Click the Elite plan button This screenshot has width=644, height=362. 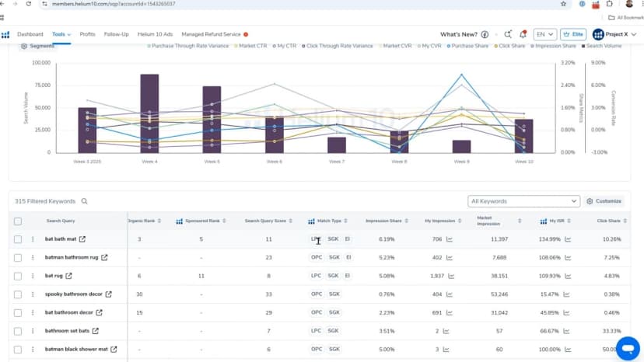coord(573,34)
